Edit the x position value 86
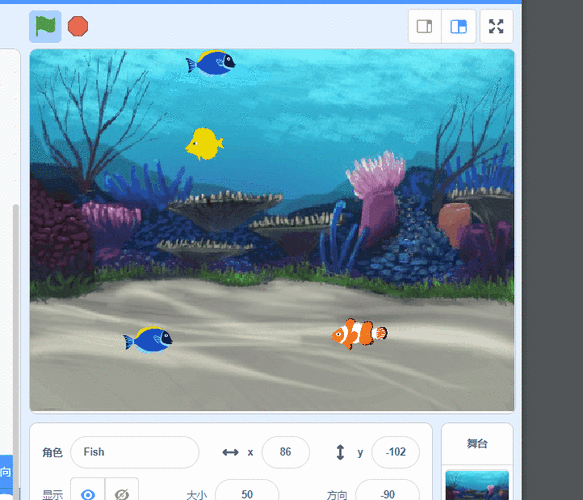583x500 pixels. [286, 452]
